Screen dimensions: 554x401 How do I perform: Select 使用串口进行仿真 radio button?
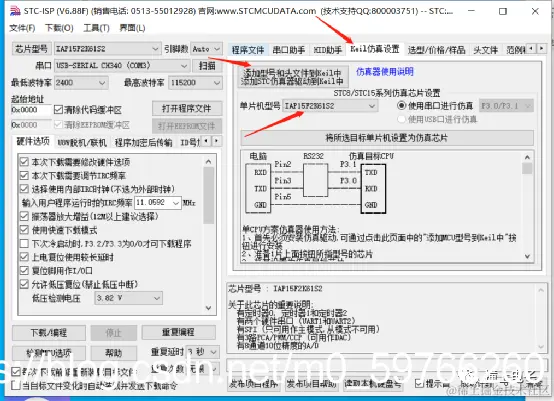coord(401,105)
